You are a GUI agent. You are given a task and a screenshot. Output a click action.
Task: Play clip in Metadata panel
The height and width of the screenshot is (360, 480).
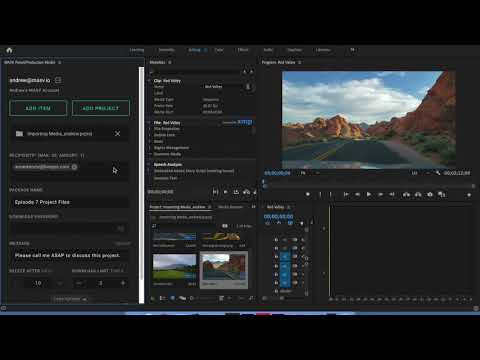(226, 192)
